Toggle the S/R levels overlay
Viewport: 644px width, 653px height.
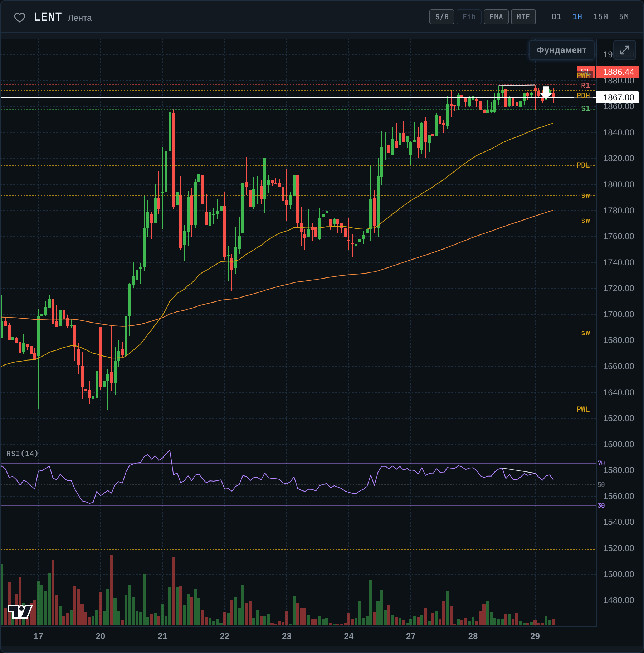pyautogui.click(x=442, y=17)
